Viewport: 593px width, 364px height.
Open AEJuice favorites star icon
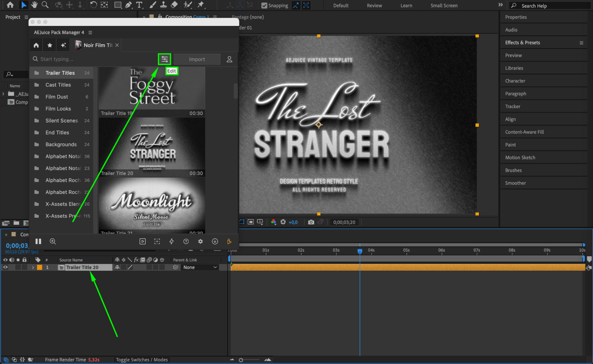click(x=50, y=45)
